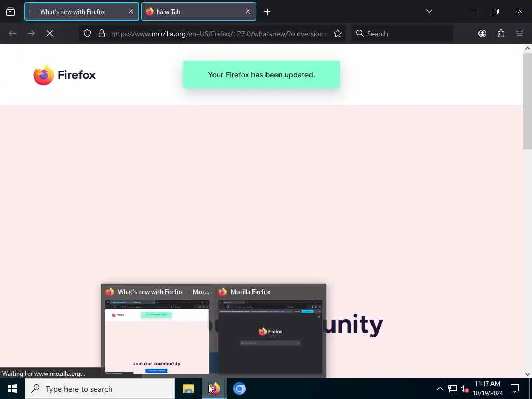Click the Type here to search box
The height and width of the screenshot is (399, 532).
click(100, 389)
